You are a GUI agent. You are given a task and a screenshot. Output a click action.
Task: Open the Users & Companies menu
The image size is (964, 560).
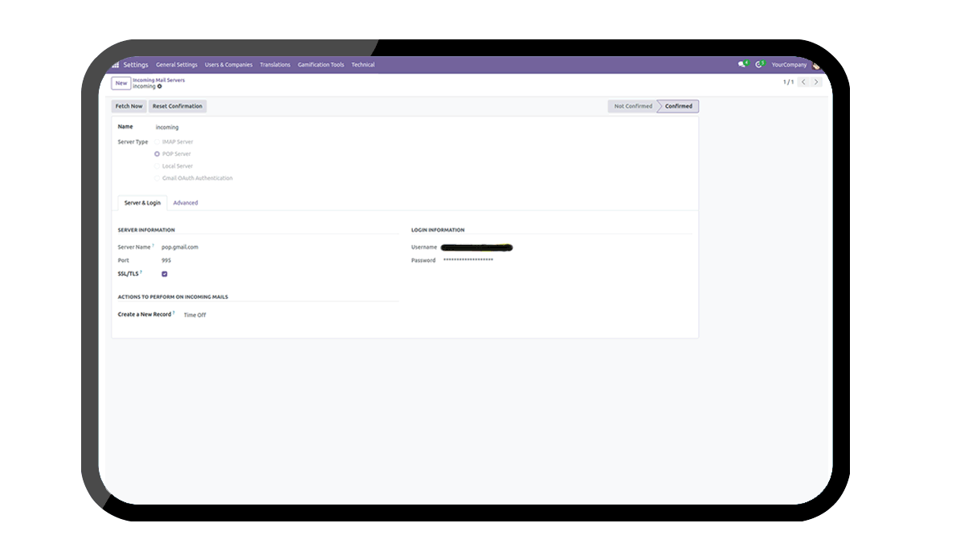(228, 65)
